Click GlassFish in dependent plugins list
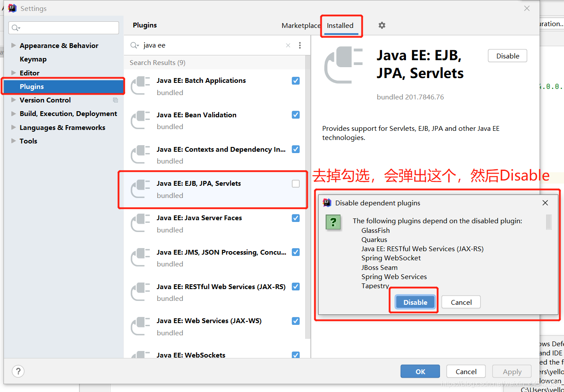This screenshot has height=392, width=564. tap(375, 230)
